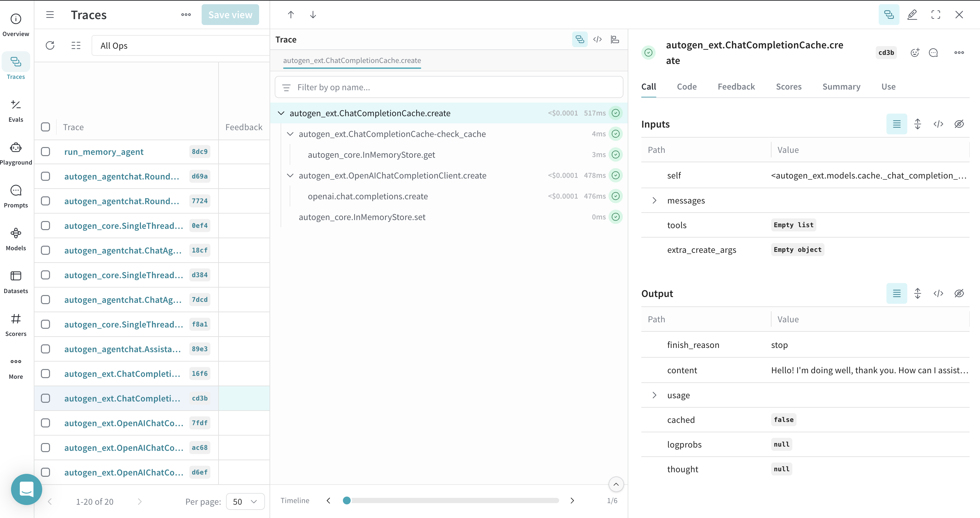
Task: Add an emoji reaction to the trace
Action: (x=915, y=53)
